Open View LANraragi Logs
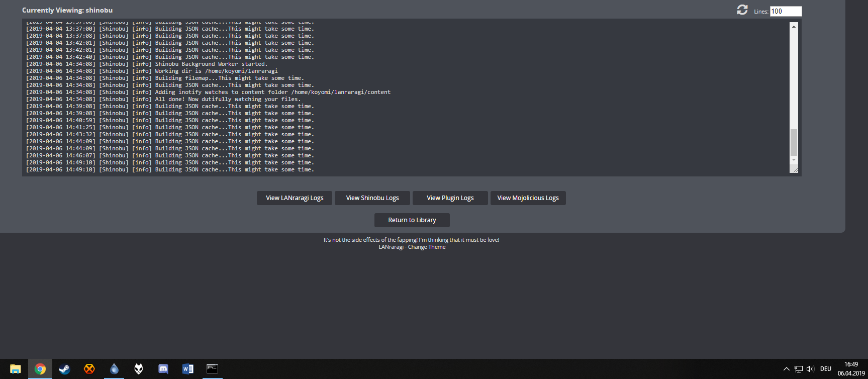Screen dimensions: 868x379 [x=295, y=198]
